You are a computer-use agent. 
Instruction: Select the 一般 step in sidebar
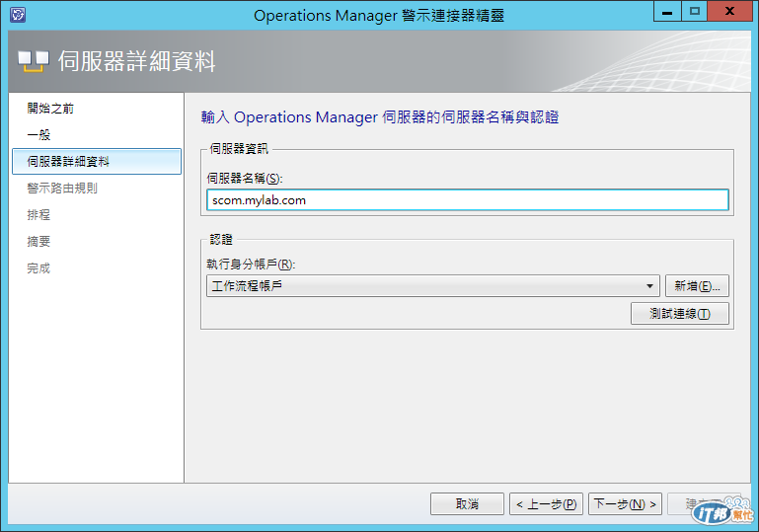(x=38, y=135)
